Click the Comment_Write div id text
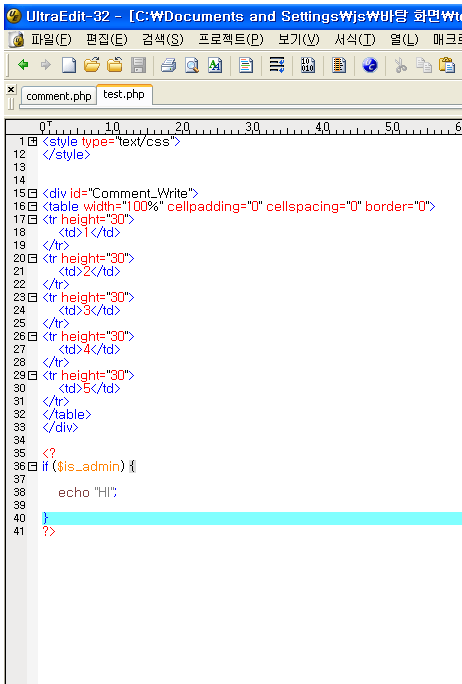 (140, 193)
